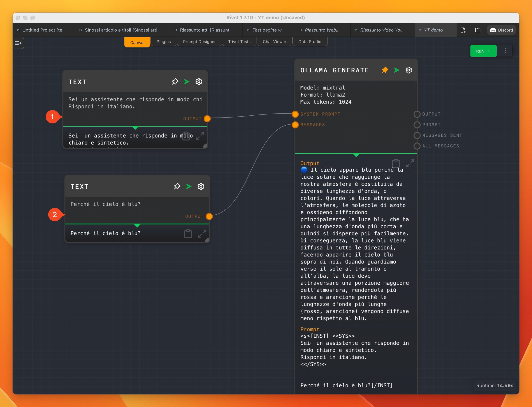Viewport: 532px width, 407px height.
Task: Open the Chat Viewer tab
Action: (x=274, y=42)
